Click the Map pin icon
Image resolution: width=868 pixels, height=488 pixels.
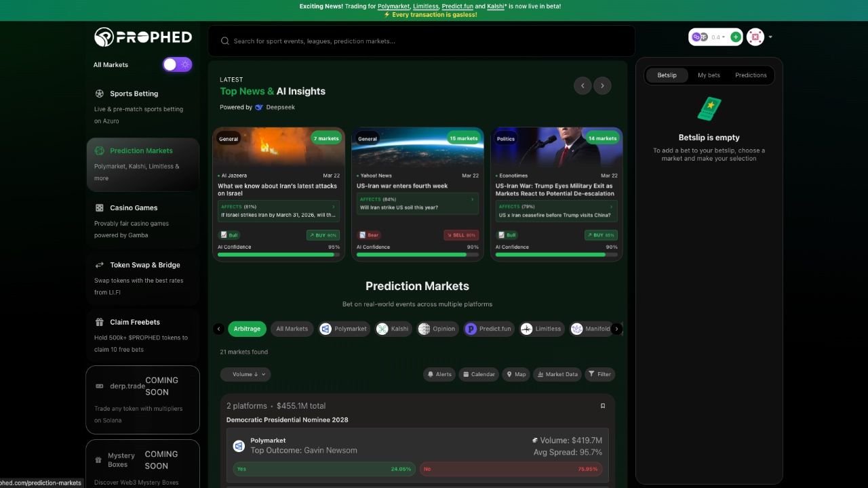point(509,374)
